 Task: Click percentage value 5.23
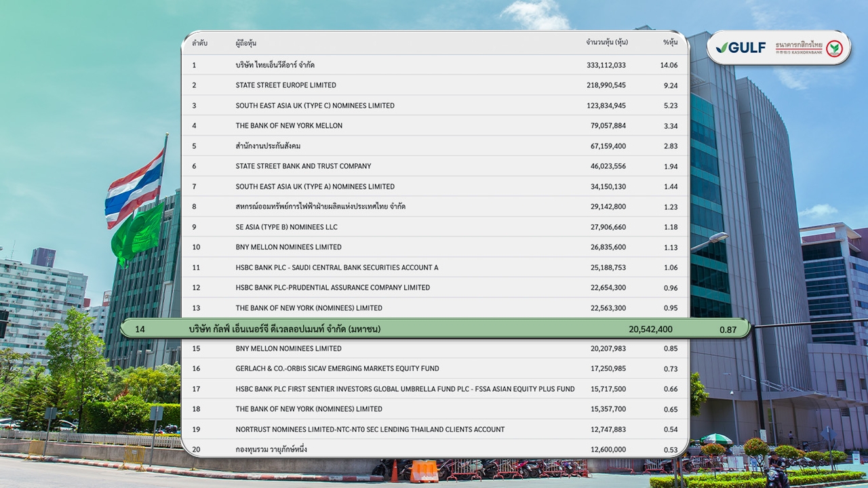click(671, 106)
